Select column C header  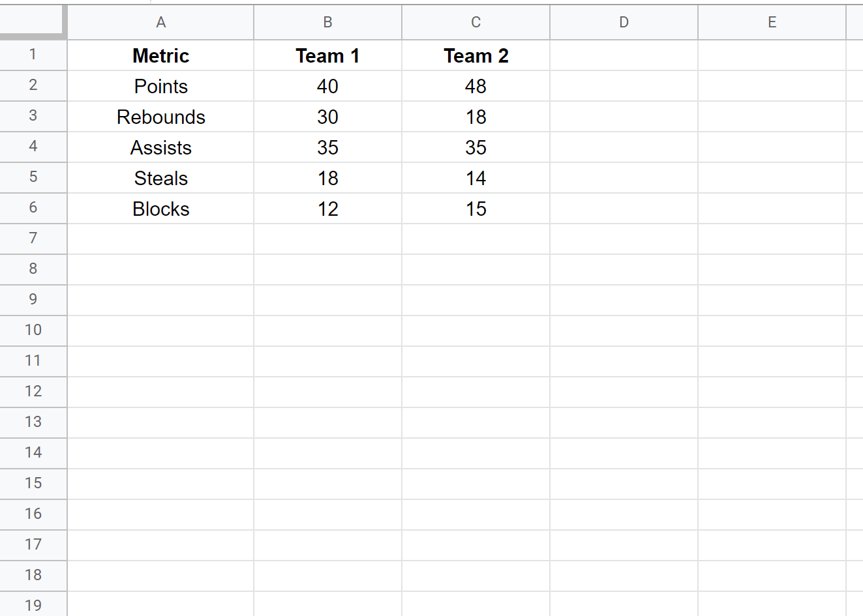pos(476,22)
